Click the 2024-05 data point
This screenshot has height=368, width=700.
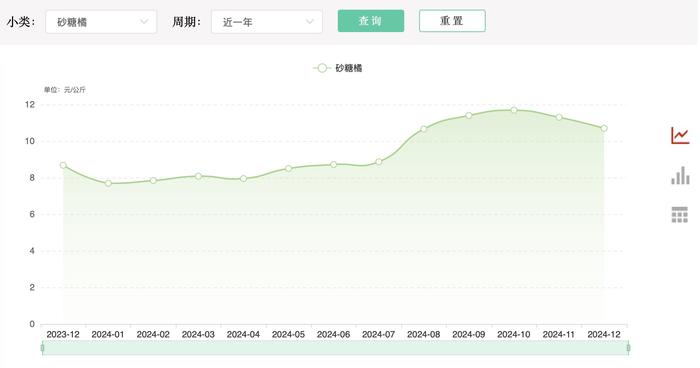coord(288,168)
